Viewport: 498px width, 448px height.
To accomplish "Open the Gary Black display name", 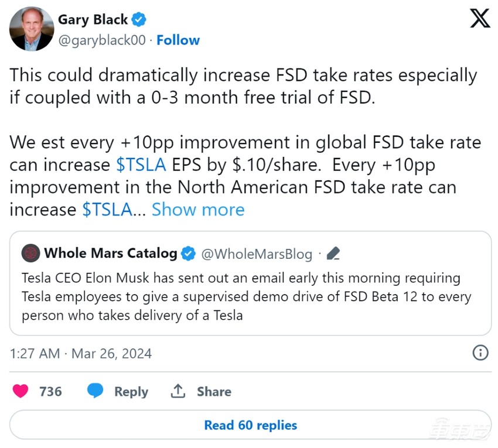I will (93, 20).
